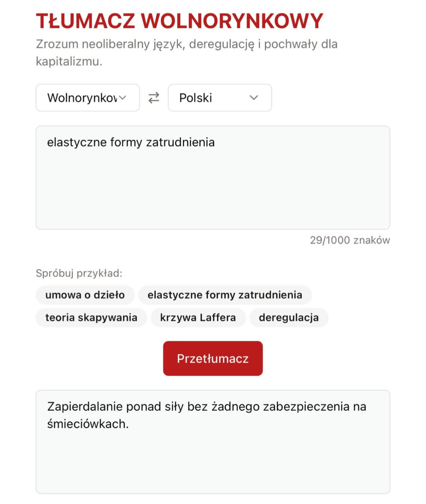Screen dimensions: 426x504
Task: Click the 29/1000 znaków character counter
Action: pyautogui.click(x=350, y=240)
